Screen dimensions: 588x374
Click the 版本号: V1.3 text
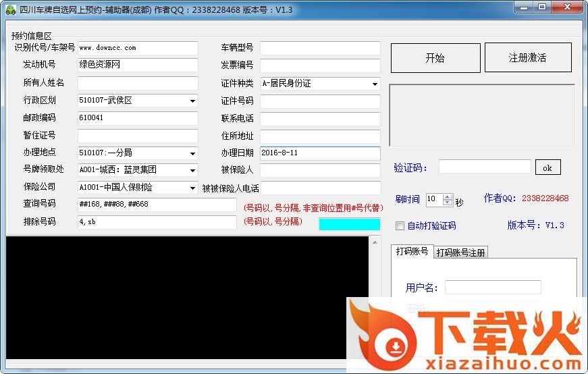click(x=536, y=225)
